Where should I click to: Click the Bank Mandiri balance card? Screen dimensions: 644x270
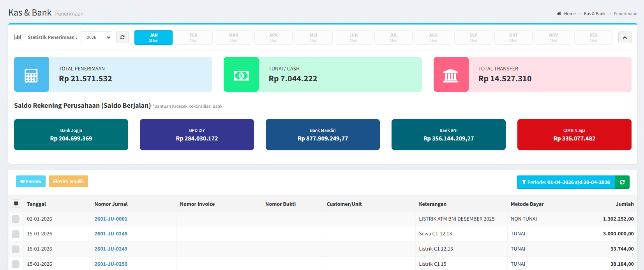tap(323, 135)
